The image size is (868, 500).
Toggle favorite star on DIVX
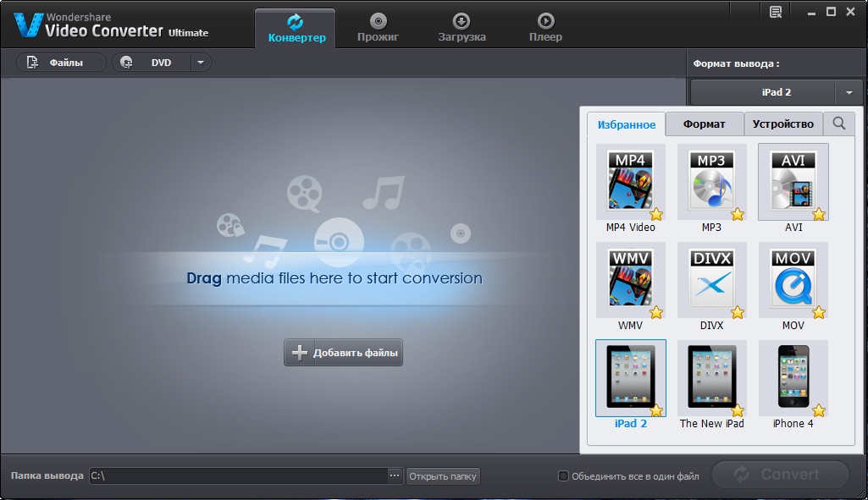(738, 312)
